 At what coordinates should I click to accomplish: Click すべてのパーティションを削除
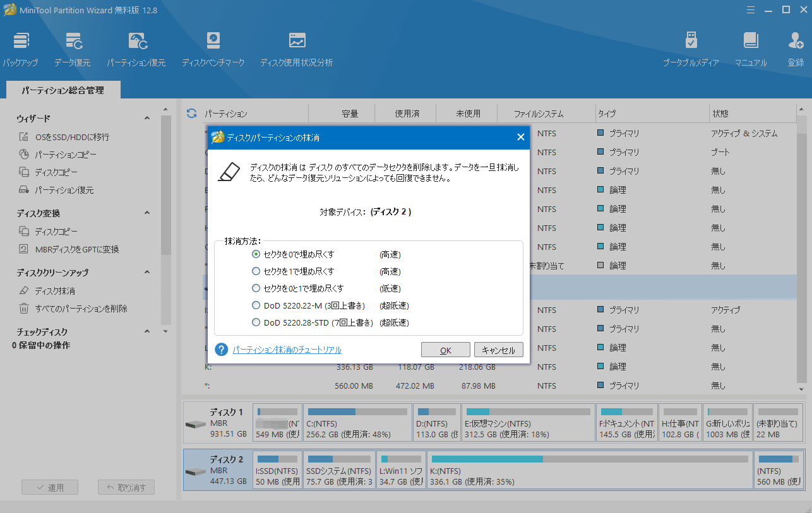81,309
